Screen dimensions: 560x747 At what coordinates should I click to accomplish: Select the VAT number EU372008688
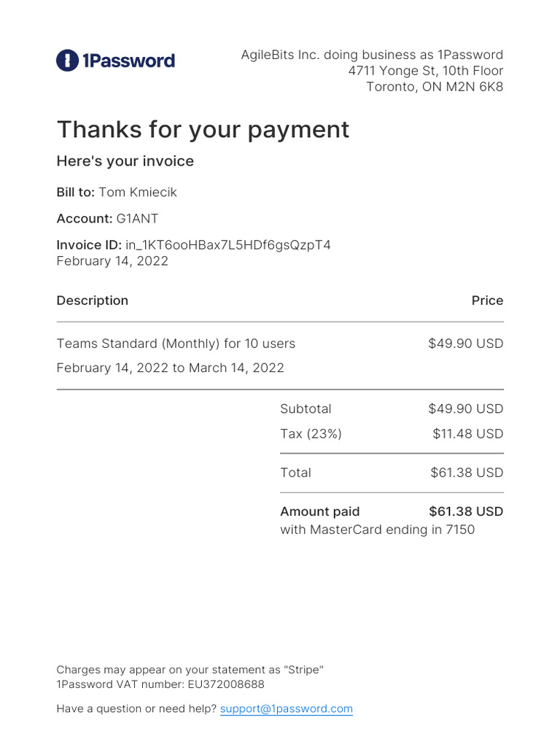pos(226,684)
